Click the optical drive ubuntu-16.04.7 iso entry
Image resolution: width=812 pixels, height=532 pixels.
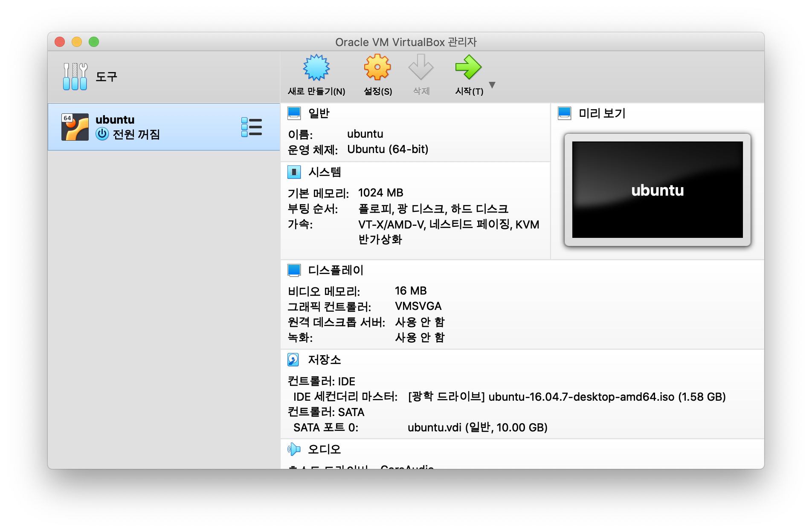point(567,397)
